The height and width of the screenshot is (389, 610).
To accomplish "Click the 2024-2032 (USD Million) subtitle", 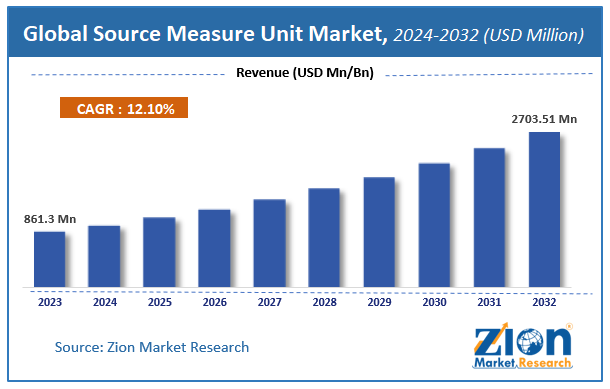I will (489, 35).
